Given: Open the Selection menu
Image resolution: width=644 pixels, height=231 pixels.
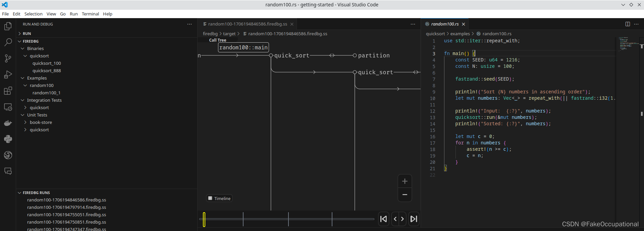Looking at the screenshot, I should point(33,14).
